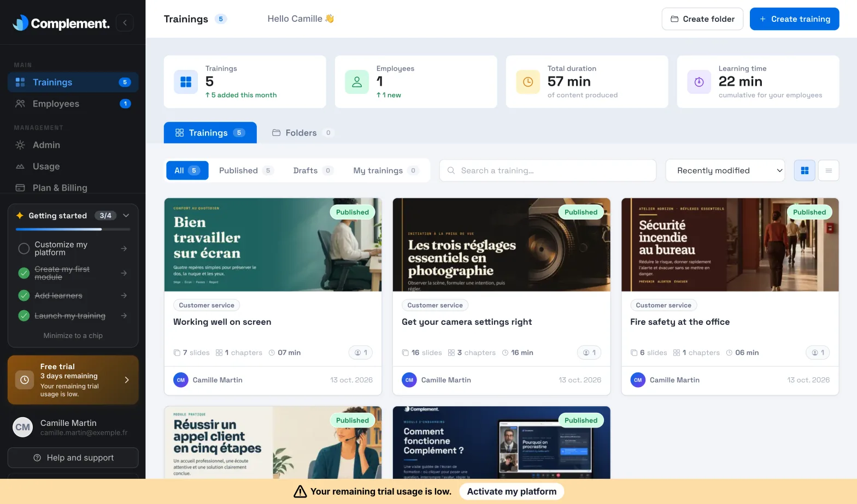
Task: Toggle the Launch my training checkmark
Action: (24, 316)
